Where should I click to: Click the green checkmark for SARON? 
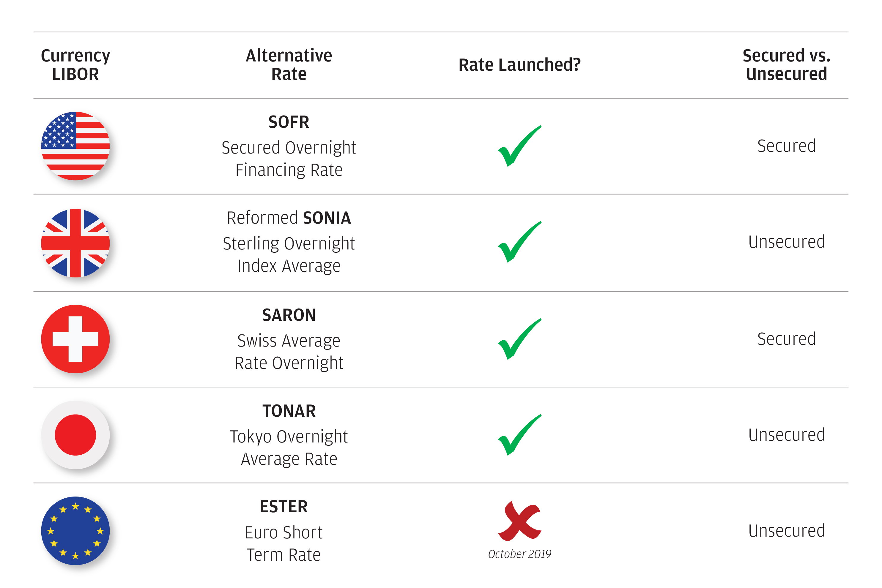(519, 339)
